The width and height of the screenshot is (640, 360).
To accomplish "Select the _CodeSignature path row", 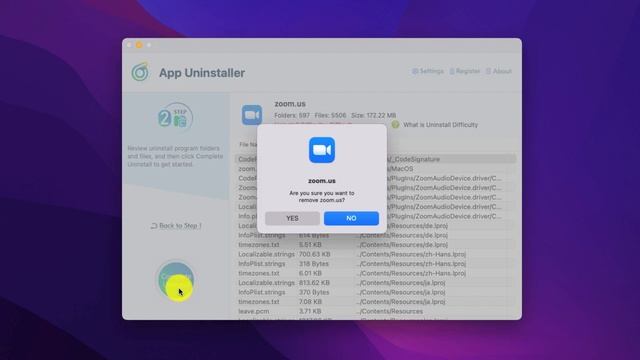I will click(376, 159).
